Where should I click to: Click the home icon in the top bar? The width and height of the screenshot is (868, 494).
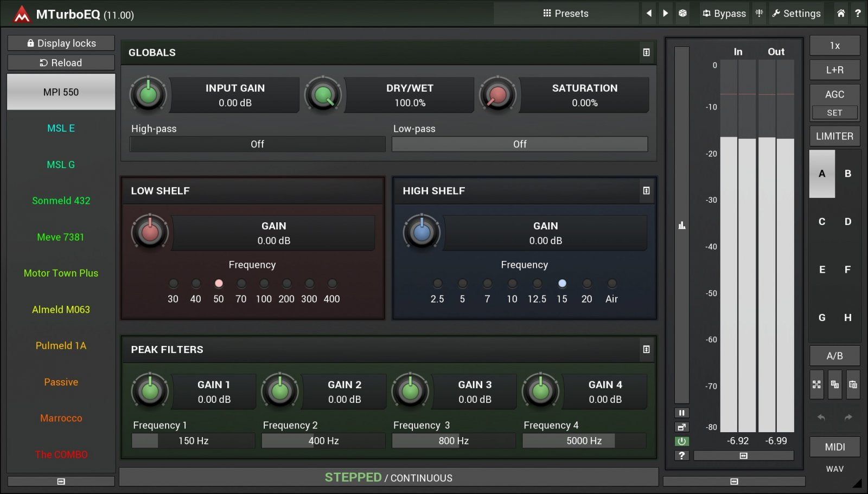click(840, 14)
